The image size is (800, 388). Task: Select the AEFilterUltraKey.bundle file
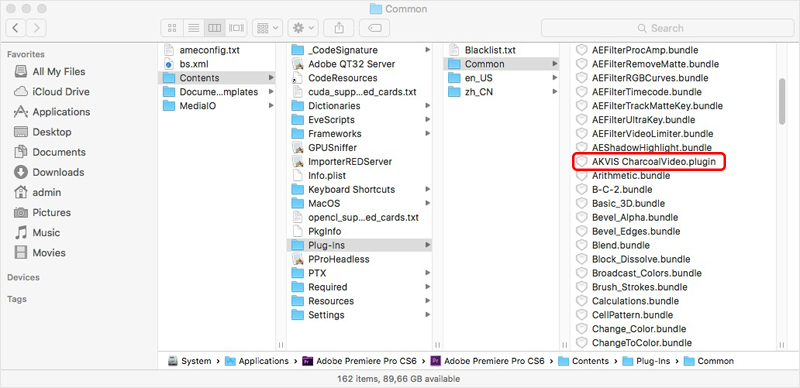[643, 119]
